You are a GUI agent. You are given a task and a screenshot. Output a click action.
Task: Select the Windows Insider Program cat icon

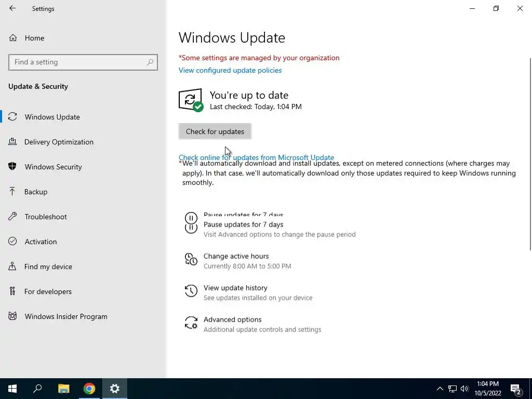(12, 316)
